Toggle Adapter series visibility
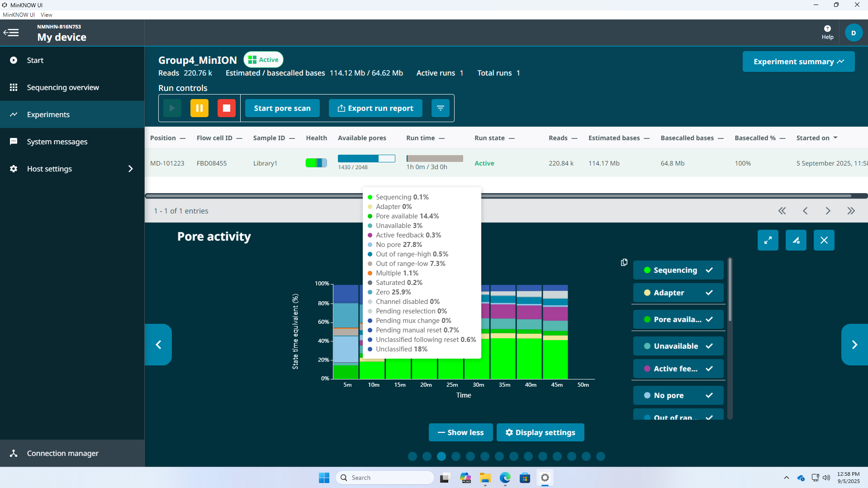Viewport: 868px width, 488px height. click(678, 293)
